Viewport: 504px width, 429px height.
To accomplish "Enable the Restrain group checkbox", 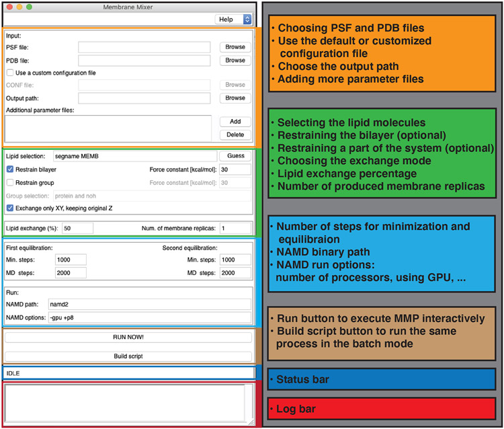I will [10, 182].
